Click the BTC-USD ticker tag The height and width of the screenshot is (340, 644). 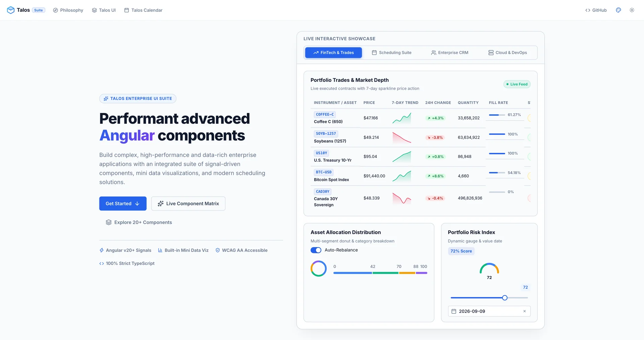pyautogui.click(x=324, y=172)
